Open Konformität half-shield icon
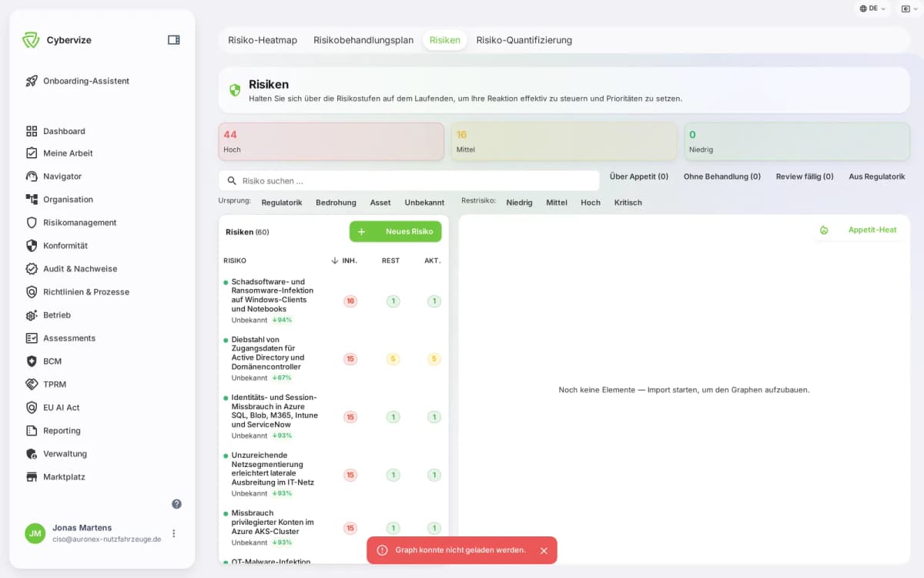This screenshot has width=924, height=578. pyautogui.click(x=32, y=246)
